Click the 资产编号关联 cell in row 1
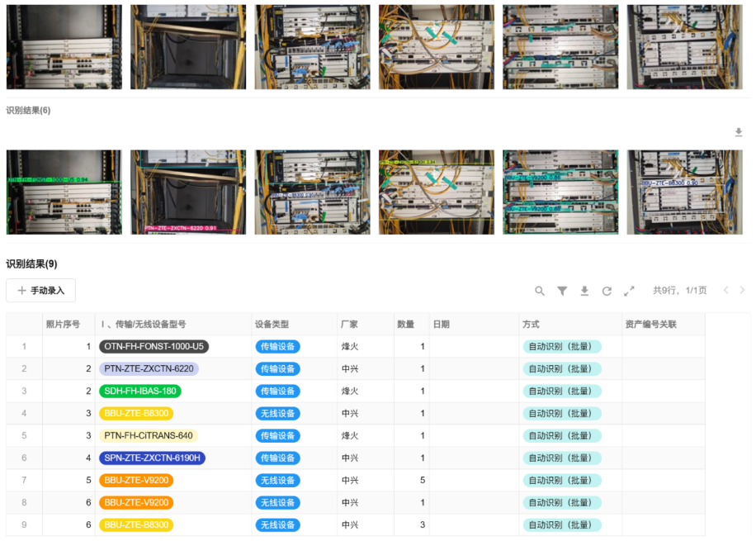The image size is (756, 541). (663, 347)
